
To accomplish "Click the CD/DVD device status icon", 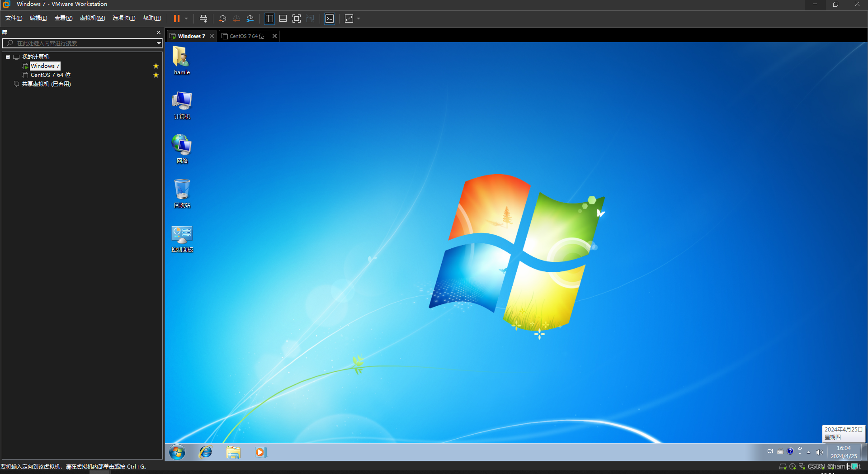I will point(793,467).
